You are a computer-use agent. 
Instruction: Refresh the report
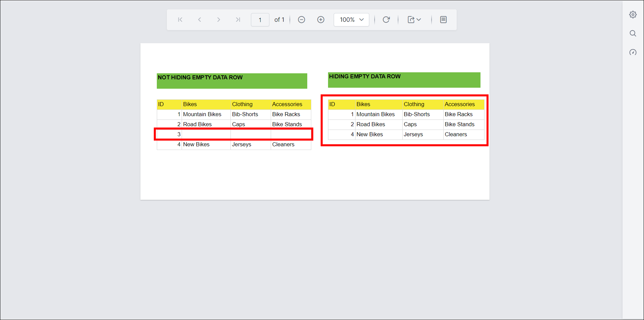click(386, 20)
